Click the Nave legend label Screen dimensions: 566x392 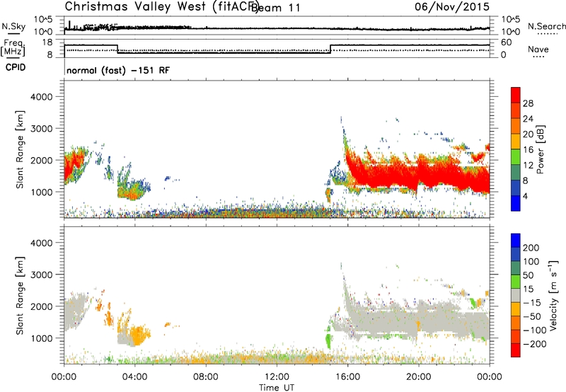[538, 50]
